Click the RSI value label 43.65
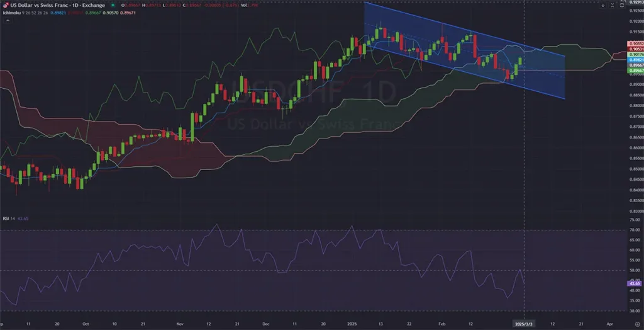The width and height of the screenshot is (644, 330). (x=635, y=283)
